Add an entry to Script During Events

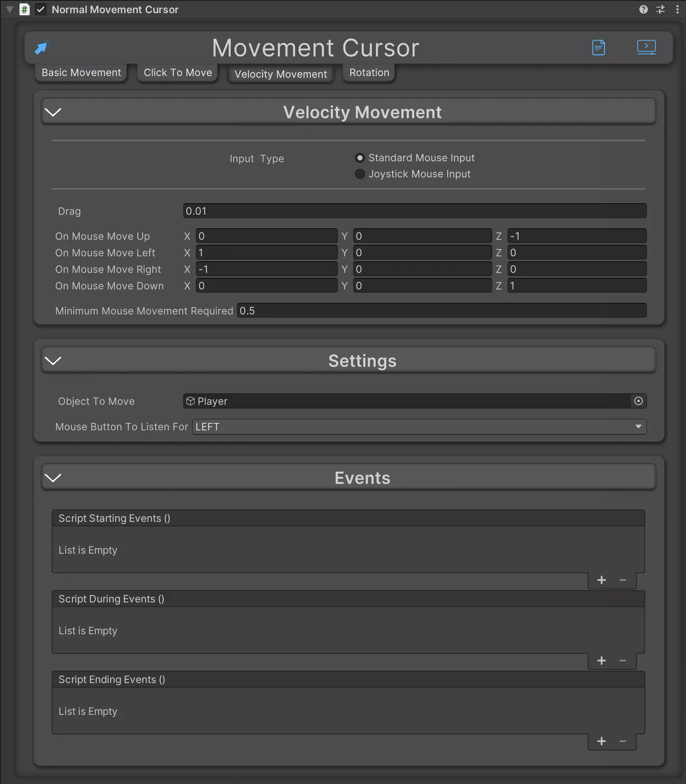(601, 661)
